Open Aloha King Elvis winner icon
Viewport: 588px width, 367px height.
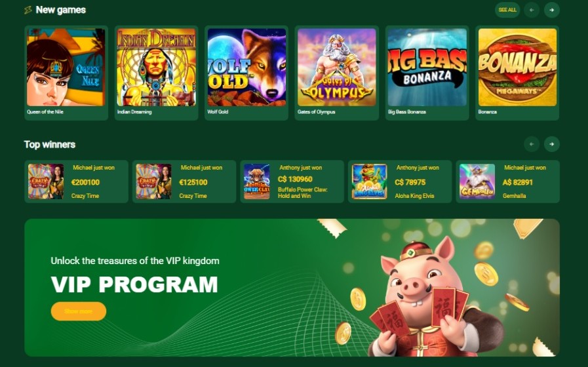coord(369,182)
